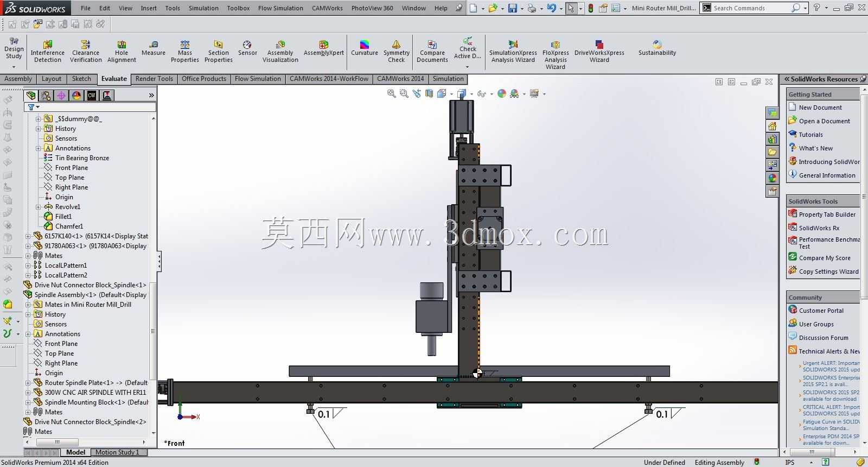Open Mass Properties
Image resolution: width=868 pixels, height=467 pixels.
[x=185, y=52]
